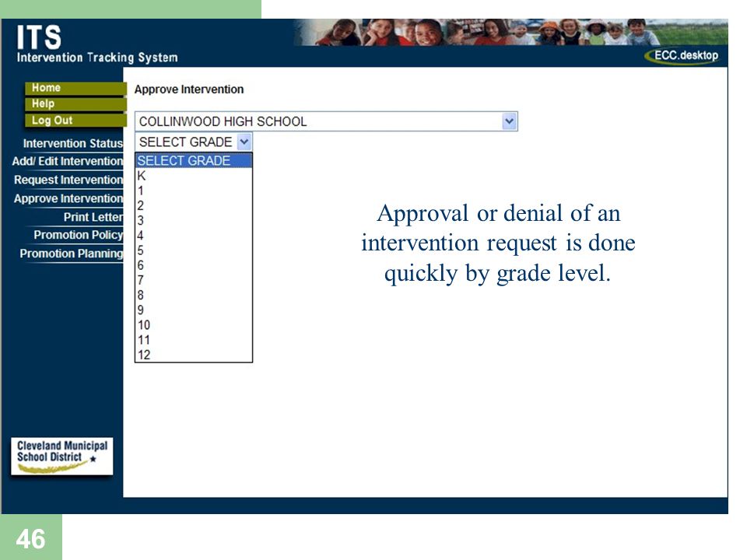
Task: Choose grade 12 from the grade list
Action: (x=194, y=355)
